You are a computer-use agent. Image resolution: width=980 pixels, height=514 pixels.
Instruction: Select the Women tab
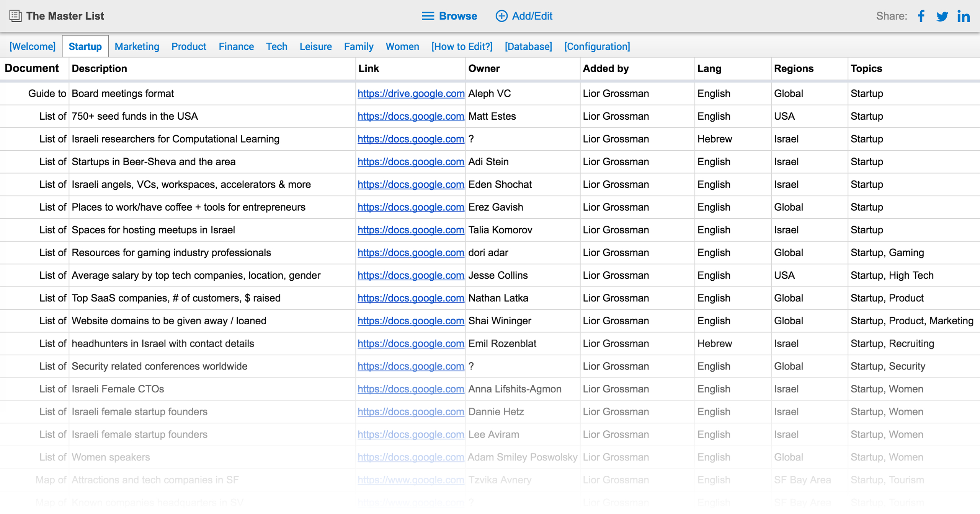coord(402,47)
